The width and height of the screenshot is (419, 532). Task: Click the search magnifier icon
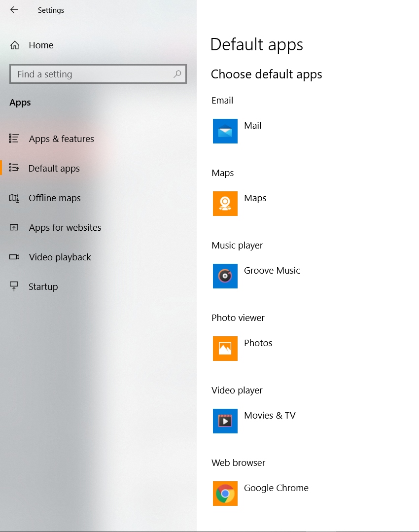(177, 74)
